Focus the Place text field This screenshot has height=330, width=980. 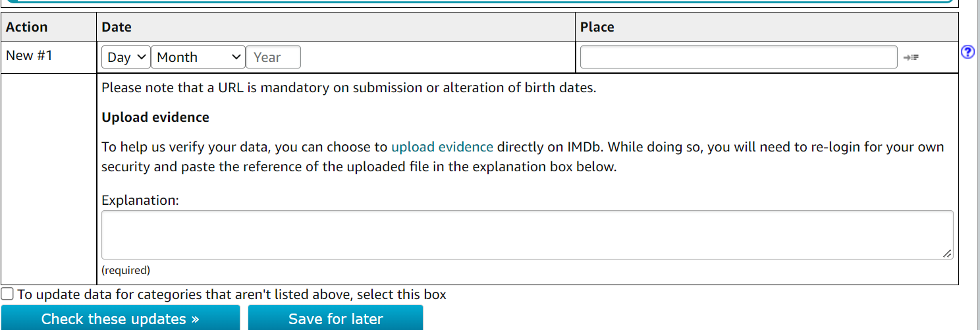click(738, 57)
